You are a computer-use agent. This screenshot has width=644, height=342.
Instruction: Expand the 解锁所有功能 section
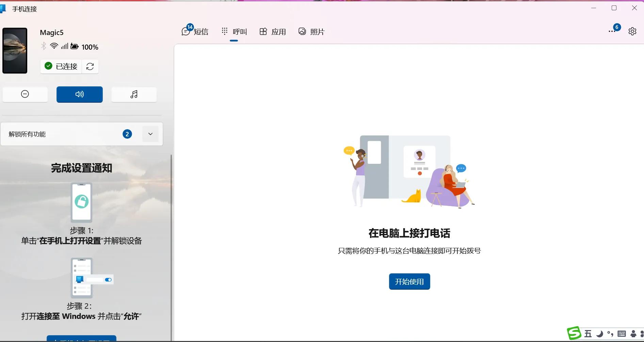click(x=150, y=134)
